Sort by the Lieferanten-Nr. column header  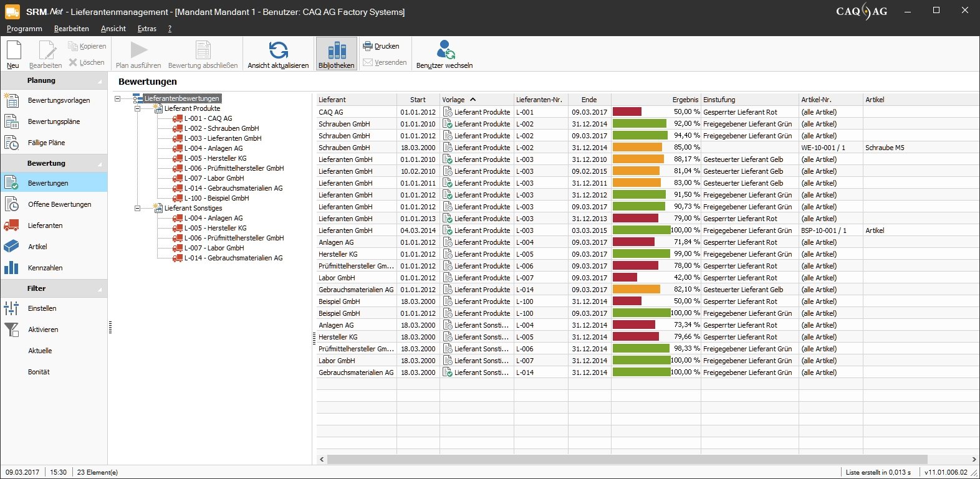[541, 100]
